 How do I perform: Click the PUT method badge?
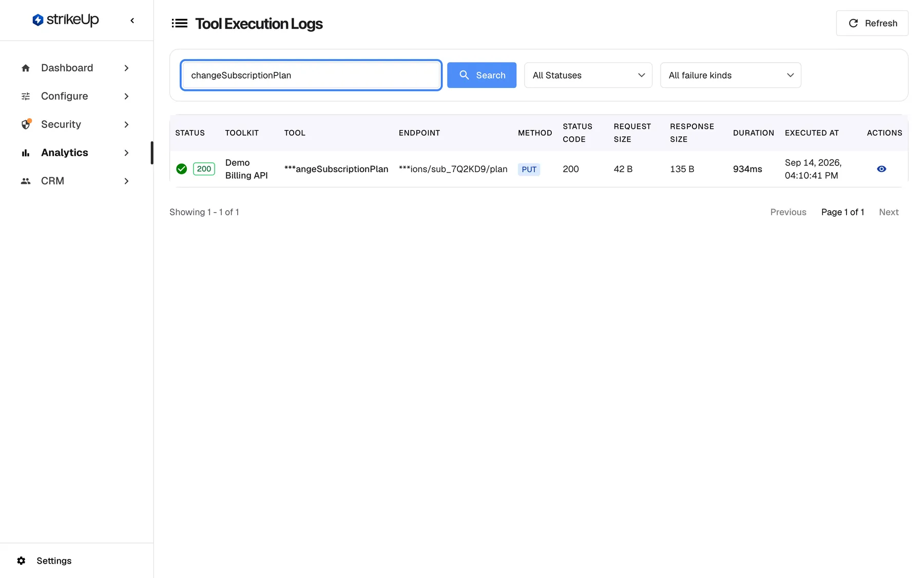coord(529,170)
